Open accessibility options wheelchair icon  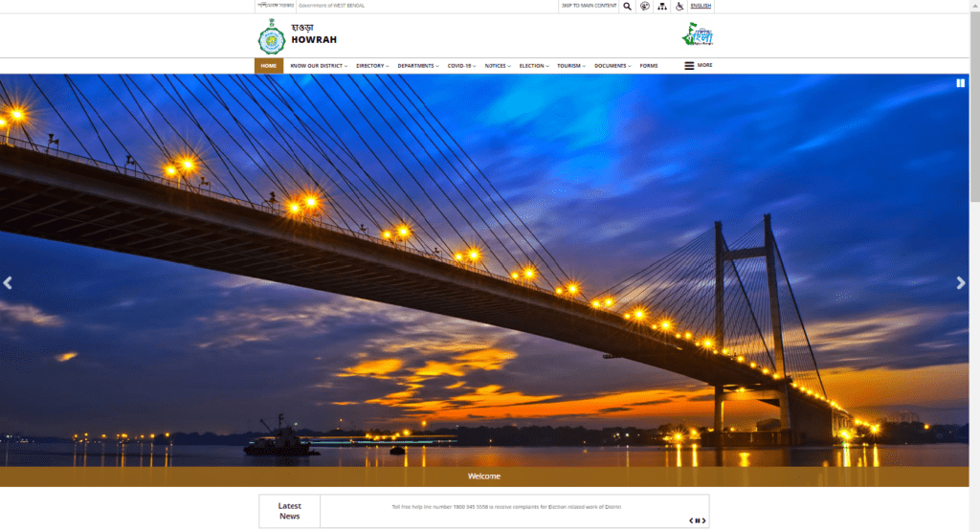679,7
